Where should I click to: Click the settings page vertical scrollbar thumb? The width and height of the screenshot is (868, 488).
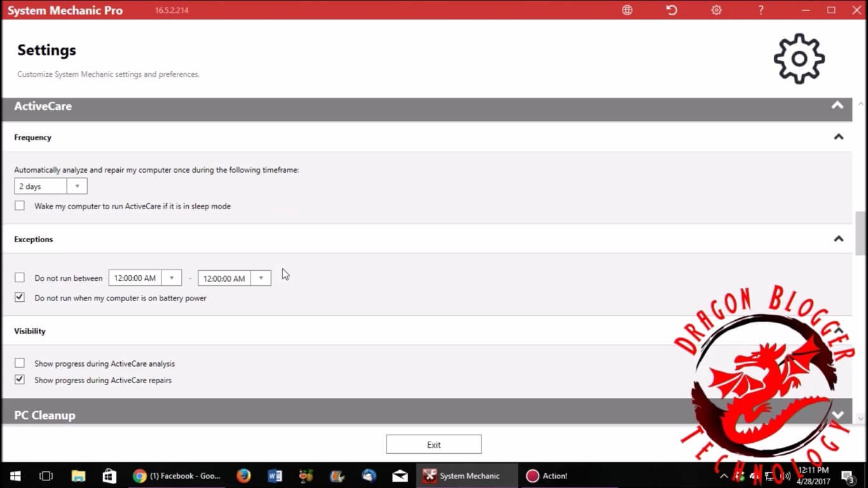(860, 233)
